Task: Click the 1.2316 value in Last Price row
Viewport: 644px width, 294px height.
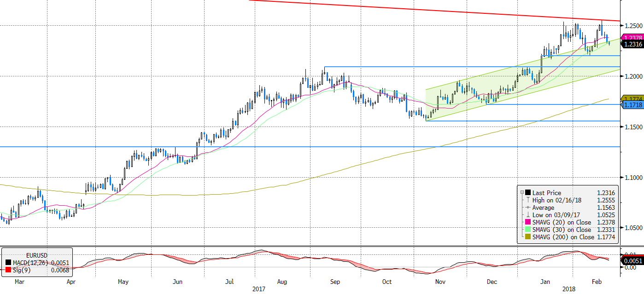Action: 606,193
